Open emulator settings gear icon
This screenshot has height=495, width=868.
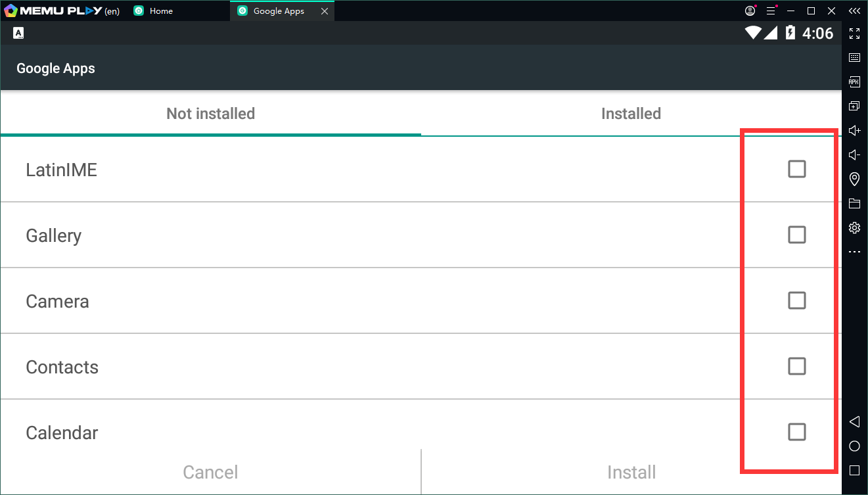[854, 228]
